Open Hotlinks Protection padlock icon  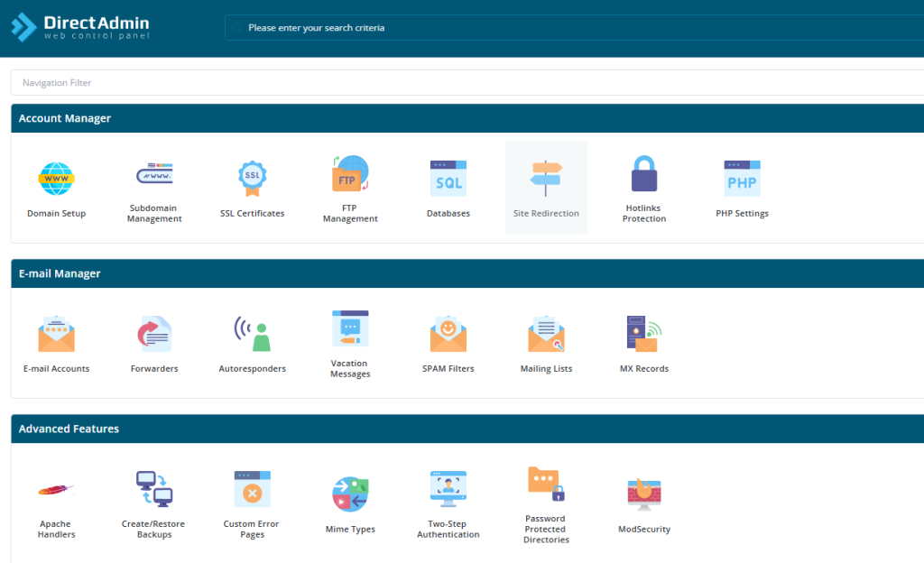(x=644, y=174)
